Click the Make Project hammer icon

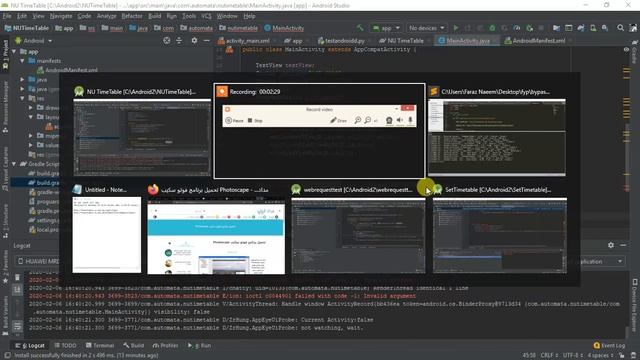360,28
